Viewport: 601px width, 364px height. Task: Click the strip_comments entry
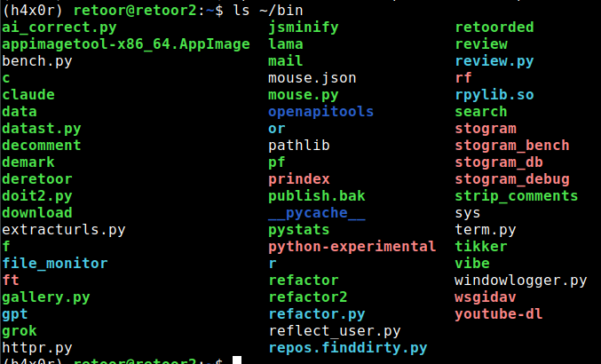click(517, 196)
